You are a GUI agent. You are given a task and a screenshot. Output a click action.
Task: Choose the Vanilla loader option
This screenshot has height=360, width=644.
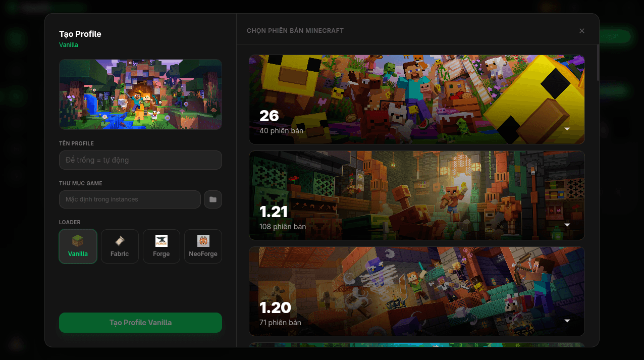coord(78,246)
